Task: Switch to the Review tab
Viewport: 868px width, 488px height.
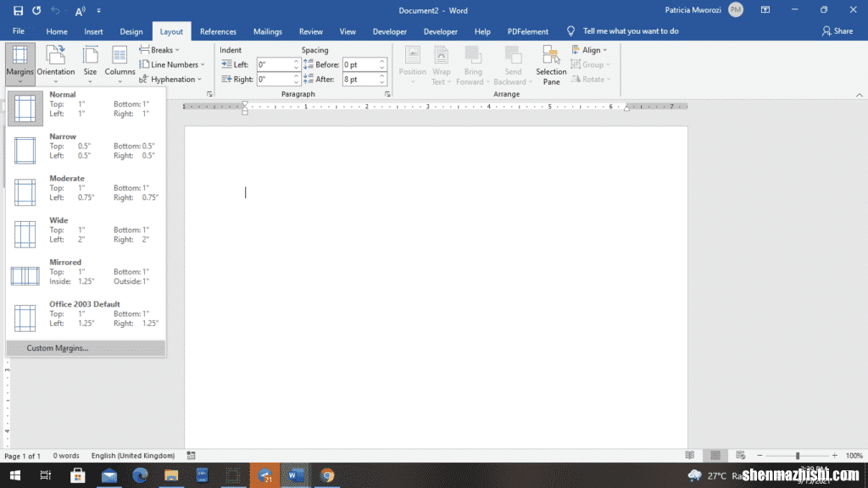Action: coord(310,31)
